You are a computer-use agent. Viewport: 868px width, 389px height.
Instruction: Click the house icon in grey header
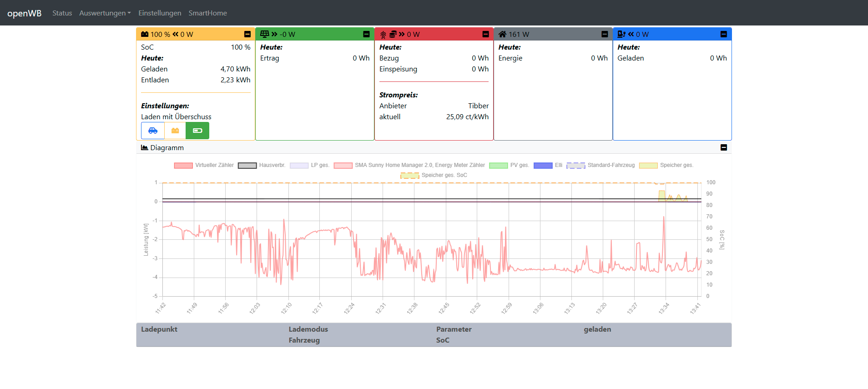[x=502, y=34]
